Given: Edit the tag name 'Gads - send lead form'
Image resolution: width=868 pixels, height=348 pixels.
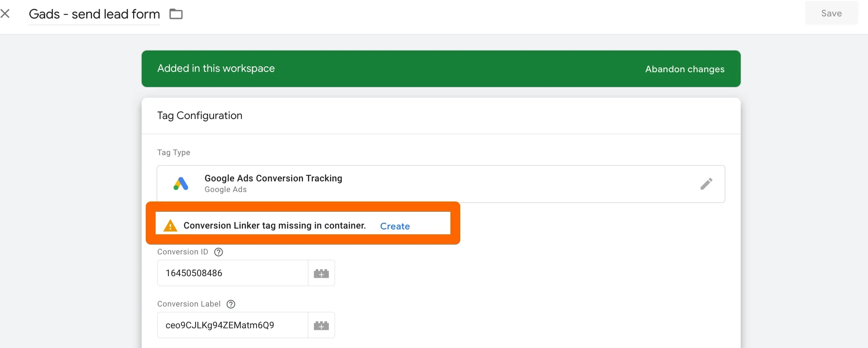Looking at the screenshot, I should [x=94, y=14].
